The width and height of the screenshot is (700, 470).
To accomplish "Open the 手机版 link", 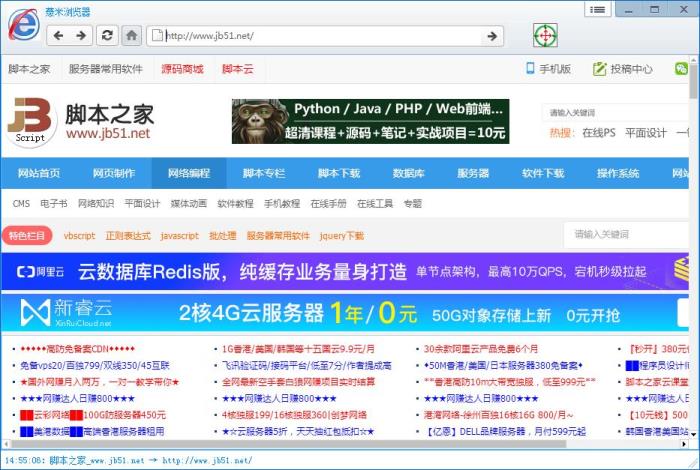I will point(555,69).
